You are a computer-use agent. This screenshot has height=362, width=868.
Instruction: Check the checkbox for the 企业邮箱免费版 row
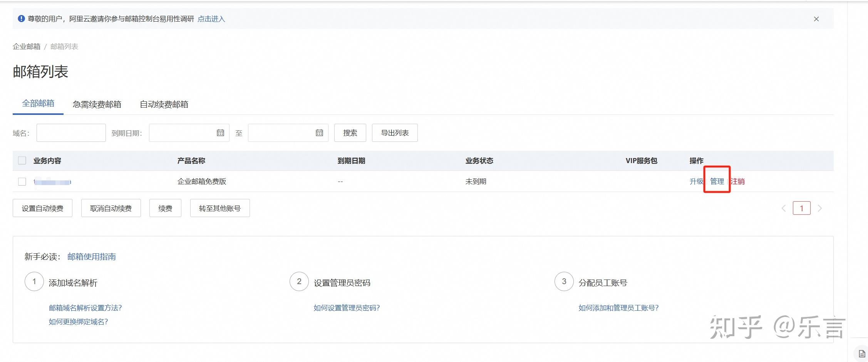tap(22, 181)
